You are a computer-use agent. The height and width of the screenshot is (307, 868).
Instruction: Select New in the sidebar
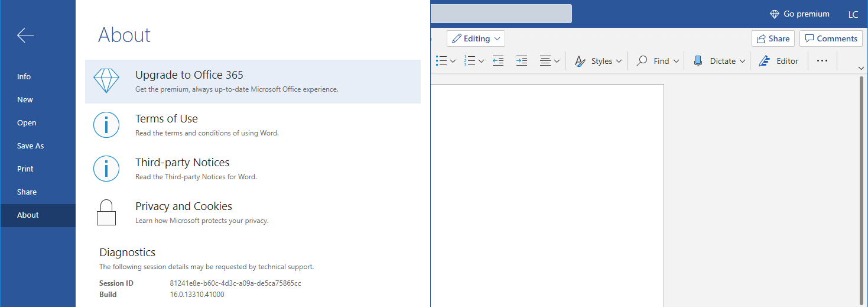(x=38, y=100)
